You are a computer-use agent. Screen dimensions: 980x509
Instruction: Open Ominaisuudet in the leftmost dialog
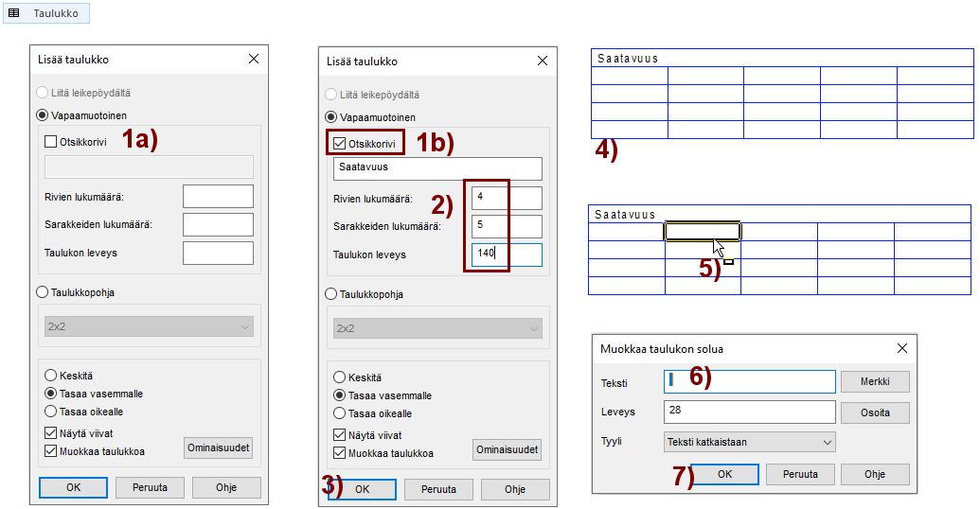[218, 448]
